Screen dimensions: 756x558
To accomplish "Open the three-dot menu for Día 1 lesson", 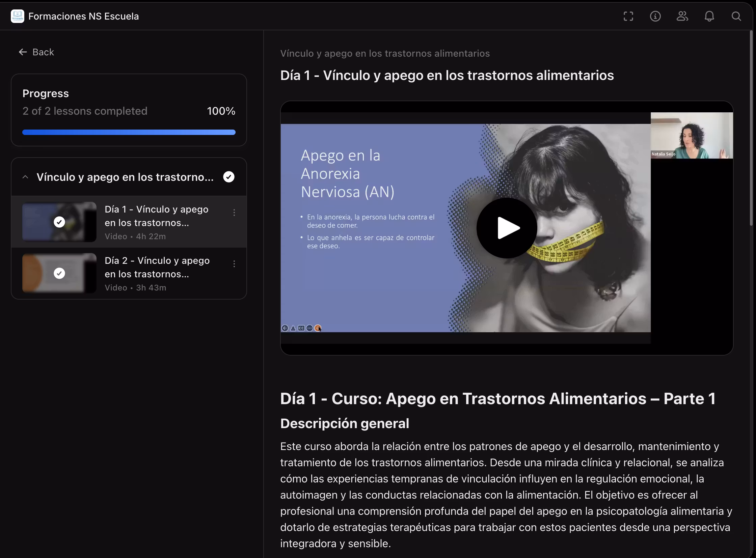I will click(x=234, y=213).
